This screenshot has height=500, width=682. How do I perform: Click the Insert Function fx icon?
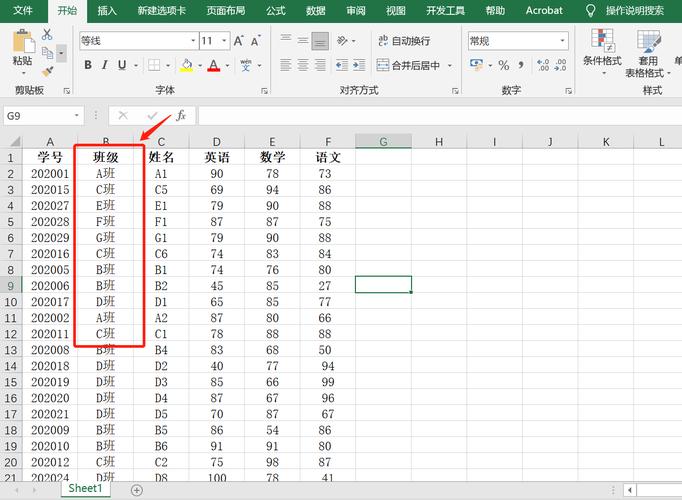(181, 116)
